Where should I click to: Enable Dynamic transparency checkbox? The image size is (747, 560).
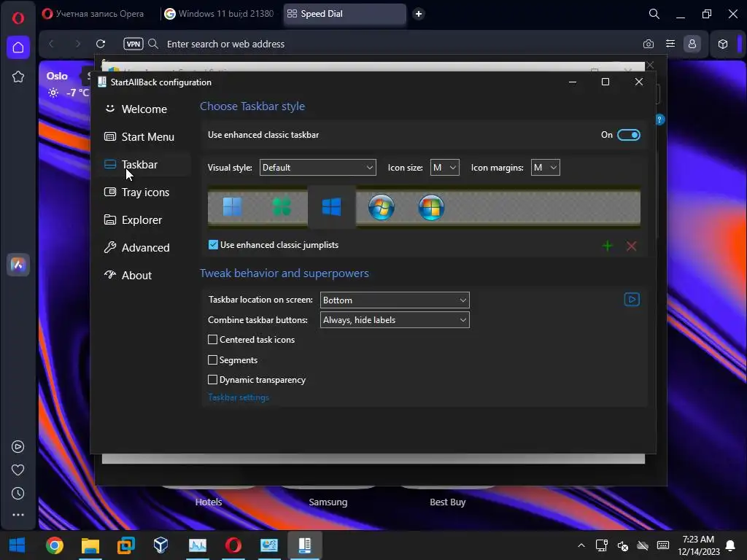pos(212,379)
